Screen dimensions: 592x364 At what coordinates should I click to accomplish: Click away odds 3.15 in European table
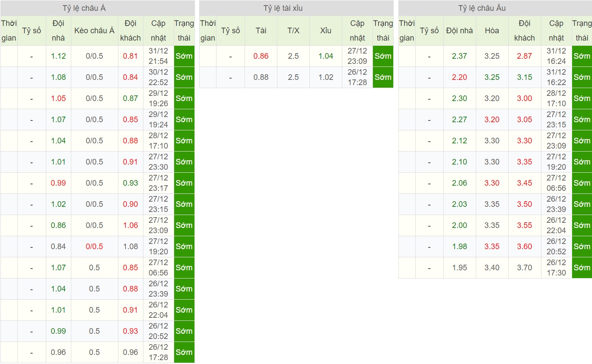point(525,77)
